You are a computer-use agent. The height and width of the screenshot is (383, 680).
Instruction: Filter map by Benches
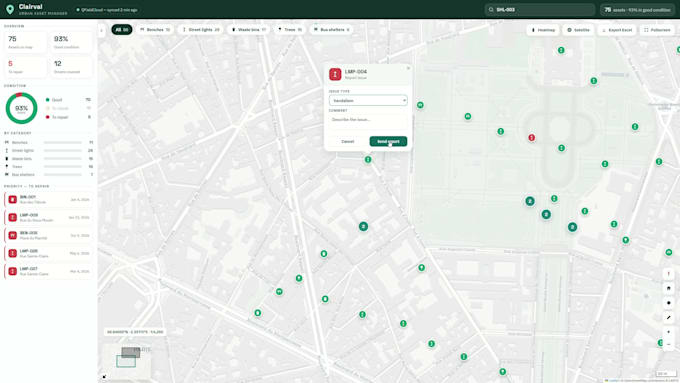click(x=154, y=29)
